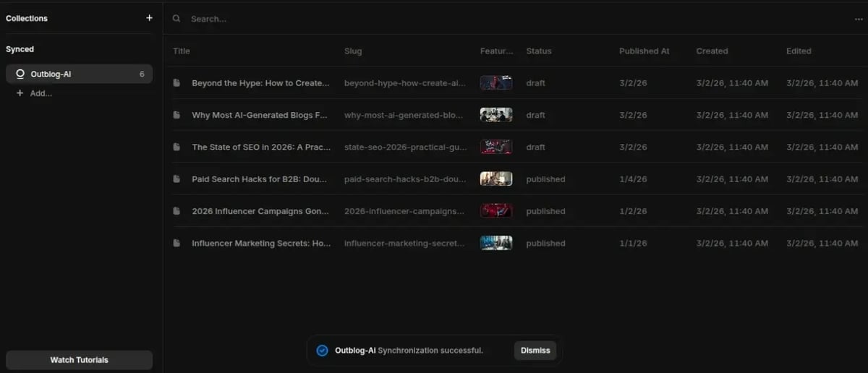
Task: Sort by Title column header
Action: pyautogui.click(x=182, y=51)
